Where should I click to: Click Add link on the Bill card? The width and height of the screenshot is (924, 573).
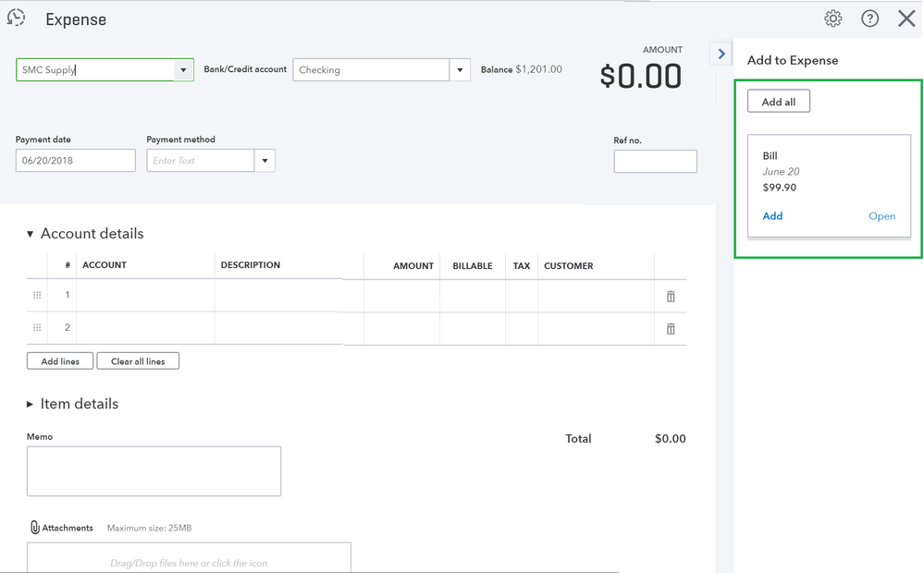(772, 216)
